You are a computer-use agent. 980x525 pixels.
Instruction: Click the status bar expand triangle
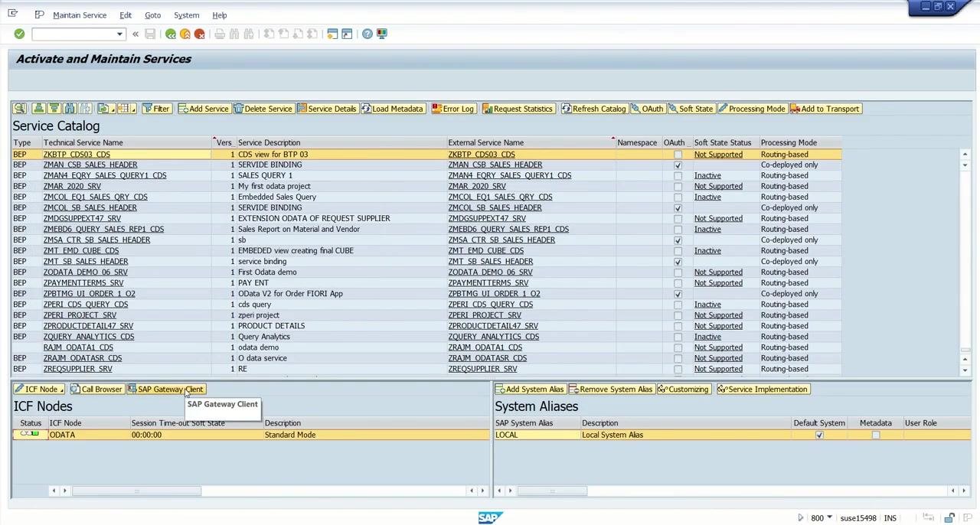click(801, 518)
